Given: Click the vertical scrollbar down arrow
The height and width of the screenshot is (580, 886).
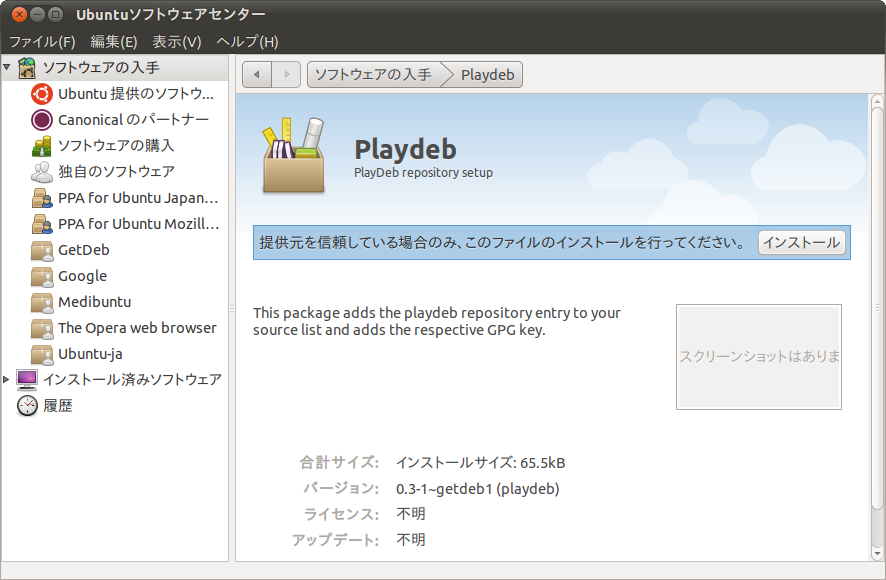Looking at the screenshot, I should tap(877, 553).
